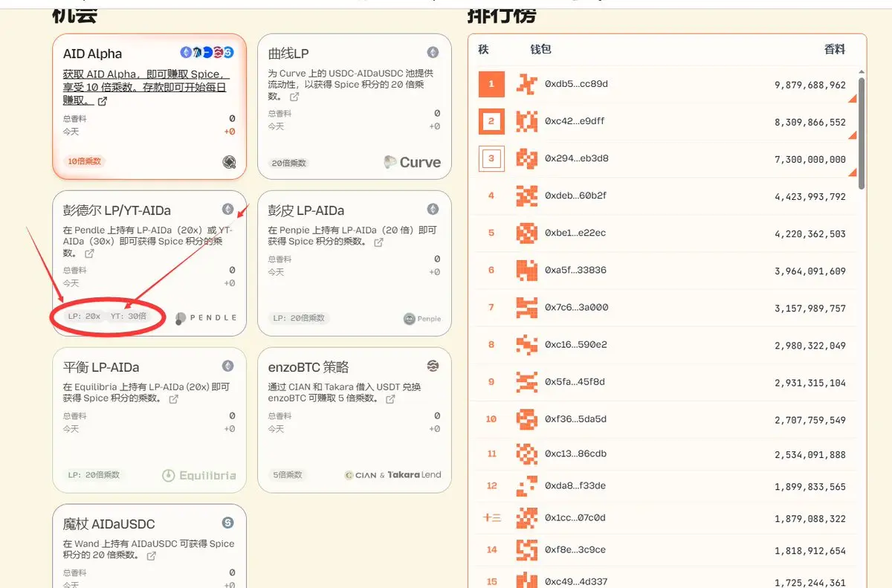The image size is (892, 588).
Task: Click the enzoBTC 策略 card title
Action: click(x=308, y=367)
